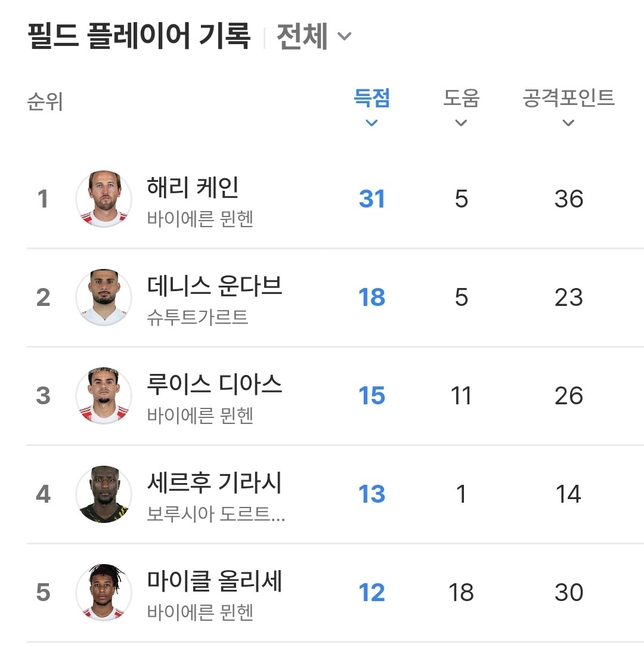644x647 pixels.
Task: Select player name 루이스 디아스
Action: point(215,384)
